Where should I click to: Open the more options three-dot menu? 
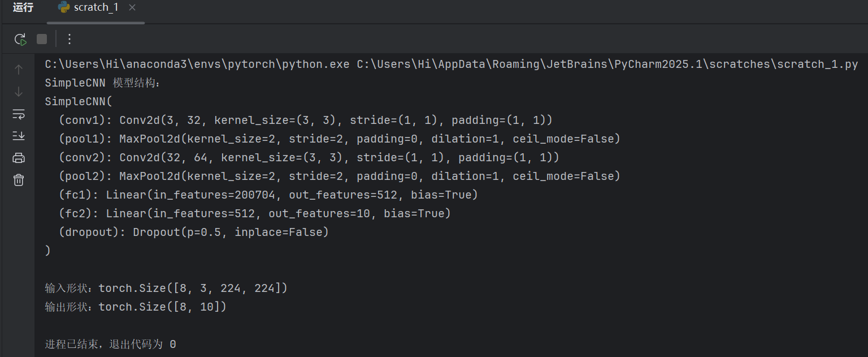click(70, 39)
